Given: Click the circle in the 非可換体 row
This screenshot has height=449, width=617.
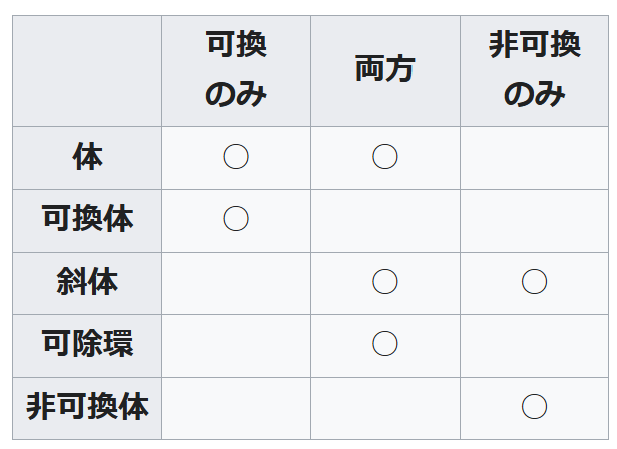Looking at the screenshot, I should (534, 407).
